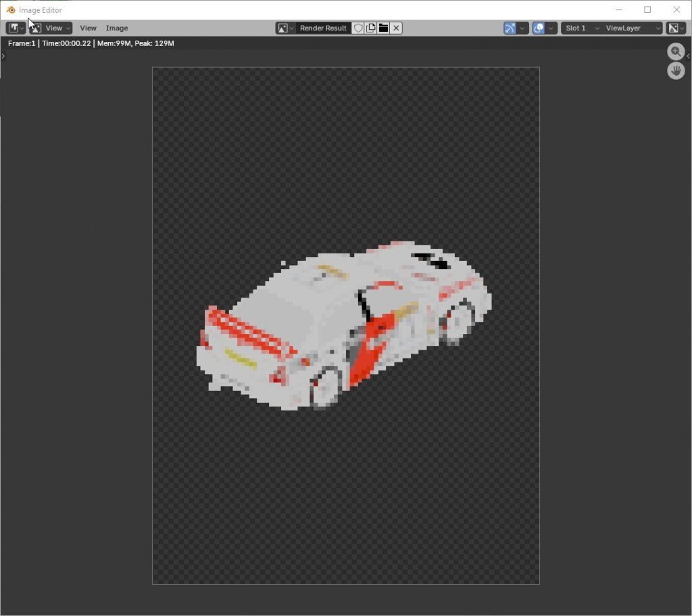The image size is (692, 616).
Task: Toggle fake user shield icon
Action: tap(358, 28)
